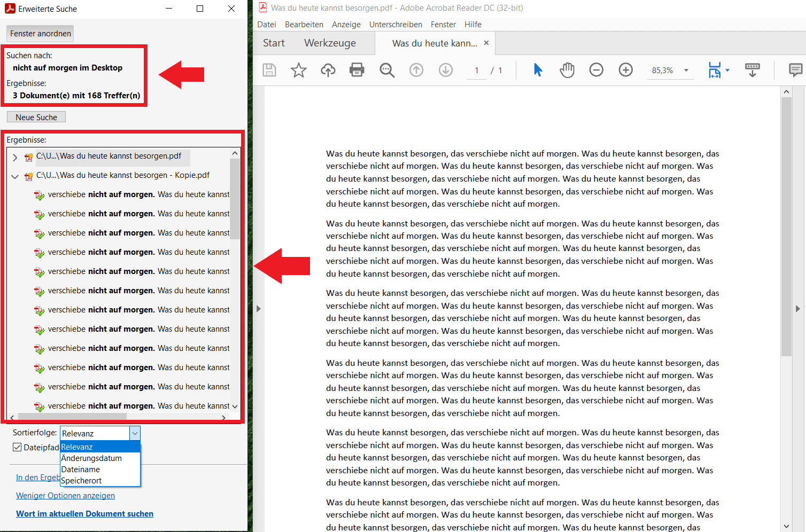Zoom in with the plus circle icon

point(626,70)
